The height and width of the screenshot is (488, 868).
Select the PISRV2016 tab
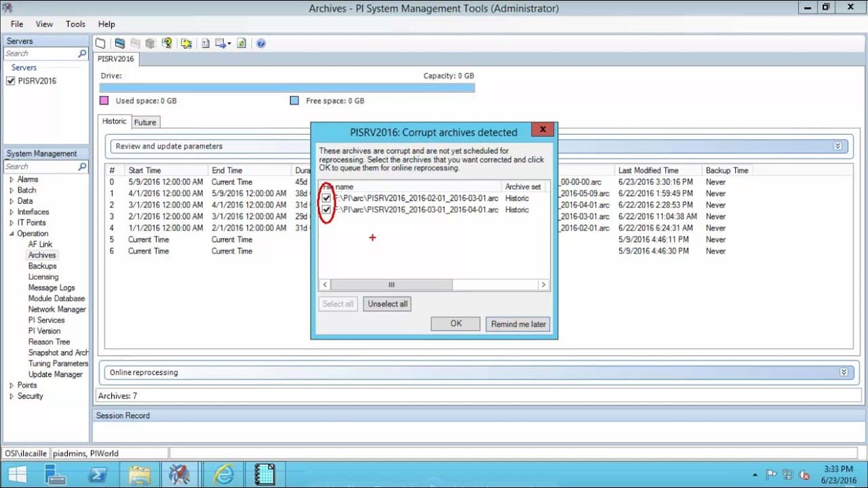click(116, 59)
